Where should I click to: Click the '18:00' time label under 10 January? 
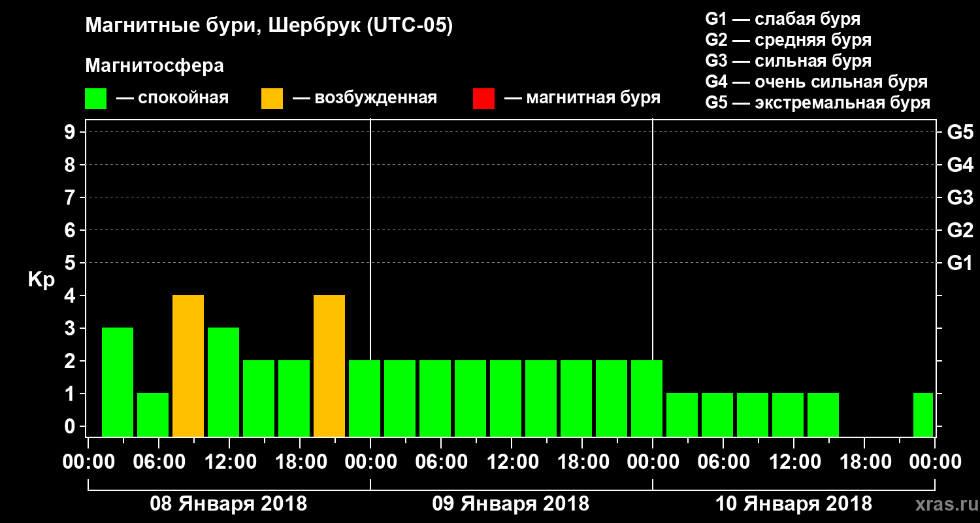click(x=864, y=462)
